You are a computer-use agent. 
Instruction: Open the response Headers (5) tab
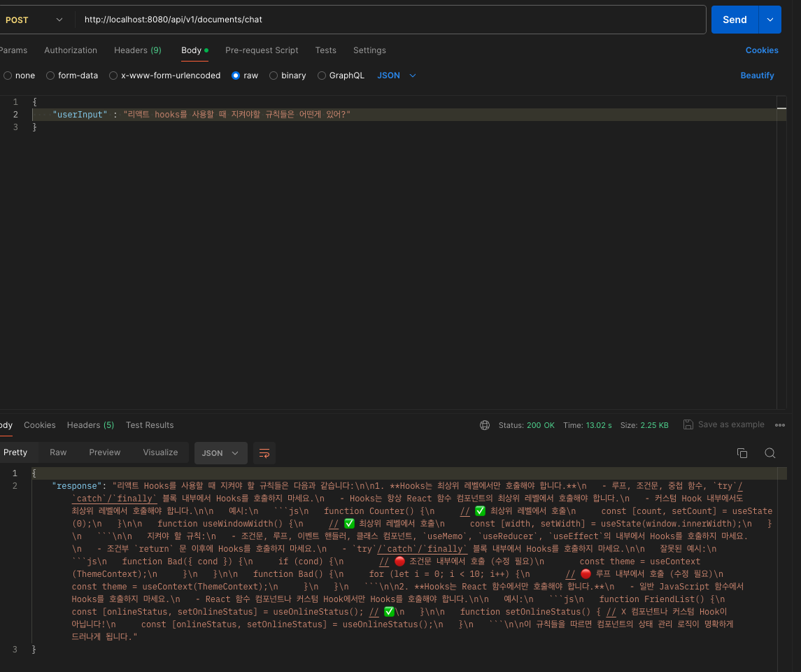(x=90, y=425)
